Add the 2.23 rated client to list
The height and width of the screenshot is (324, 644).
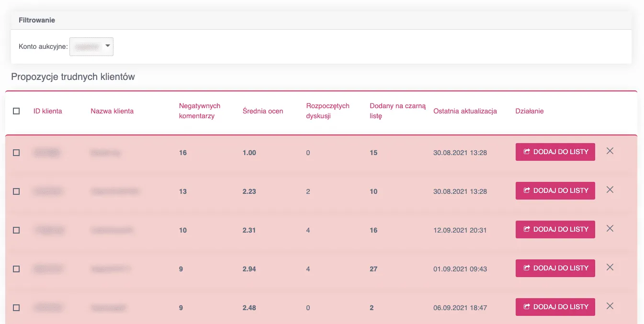click(555, 190)
